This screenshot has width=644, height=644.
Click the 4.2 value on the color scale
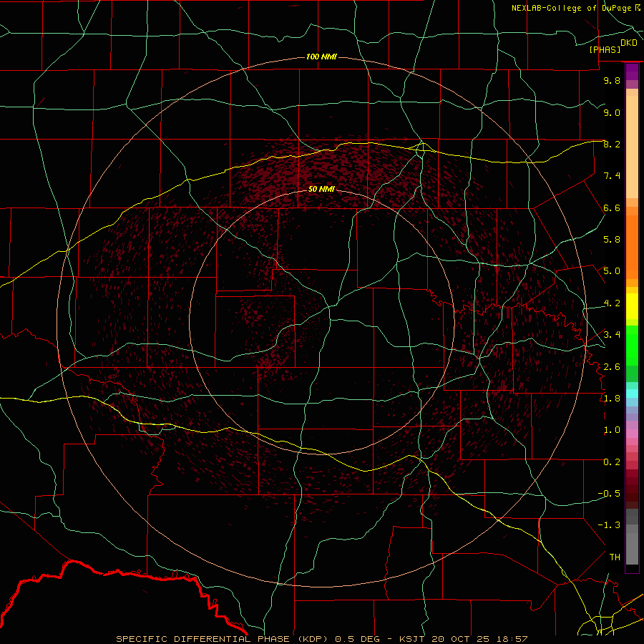tap(612, 303)
